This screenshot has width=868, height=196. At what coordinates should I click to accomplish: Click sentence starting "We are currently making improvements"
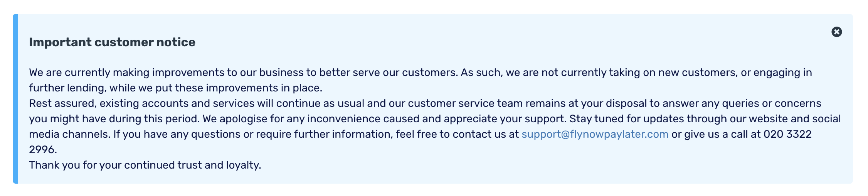(x=243, y=73)
